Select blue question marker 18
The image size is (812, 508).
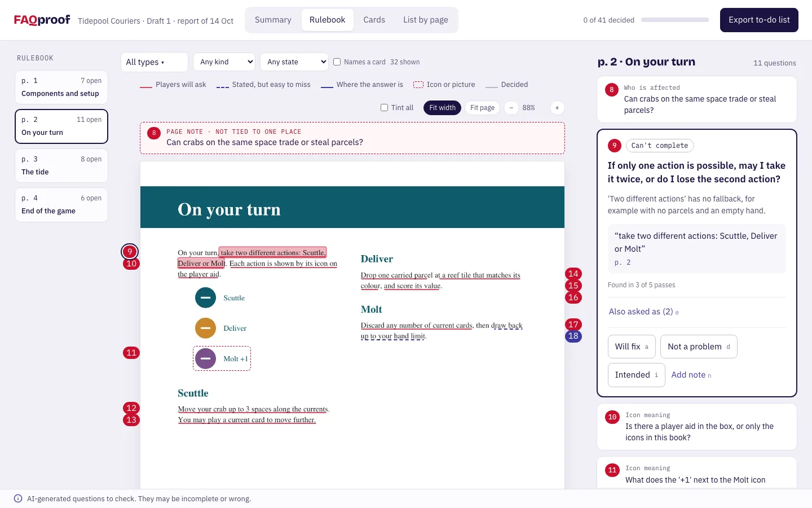[573, 336]
